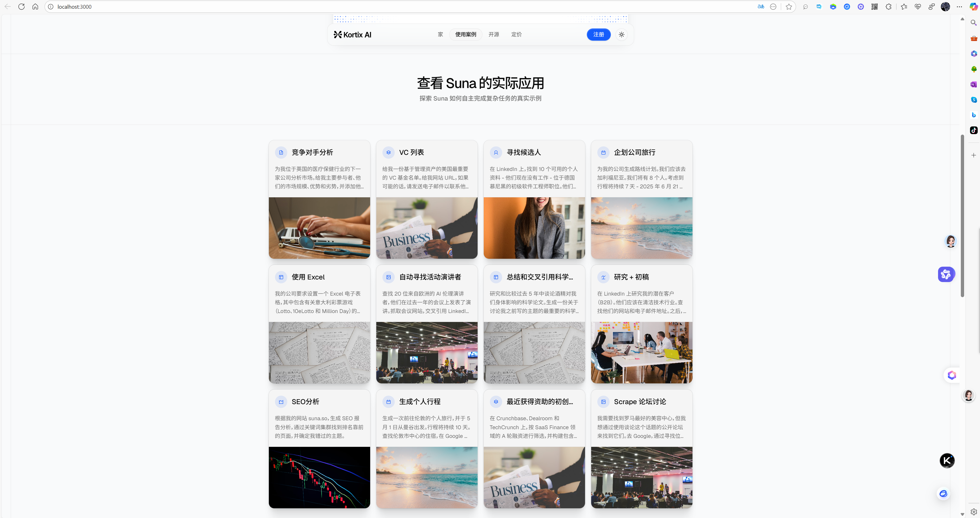This screenshot has width=980, height=518.
Task: Click the 注册 sign-up button
Action: (x=598, y=35)
